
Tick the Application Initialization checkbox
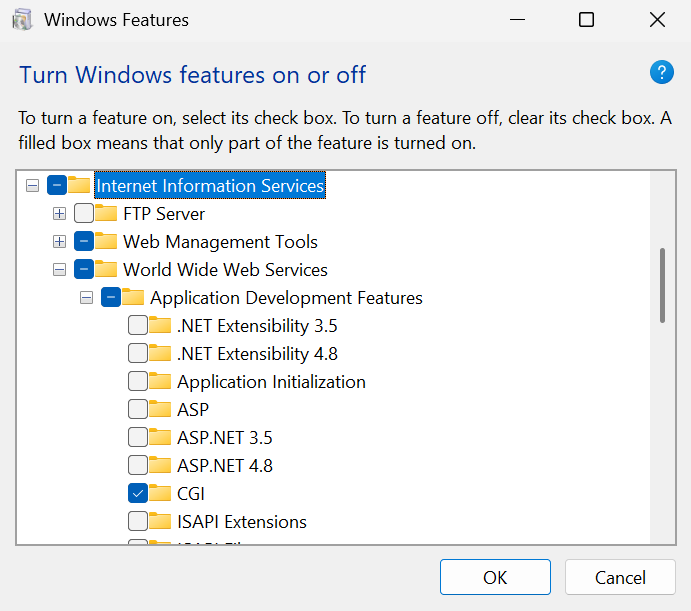(x=138, y=381)
